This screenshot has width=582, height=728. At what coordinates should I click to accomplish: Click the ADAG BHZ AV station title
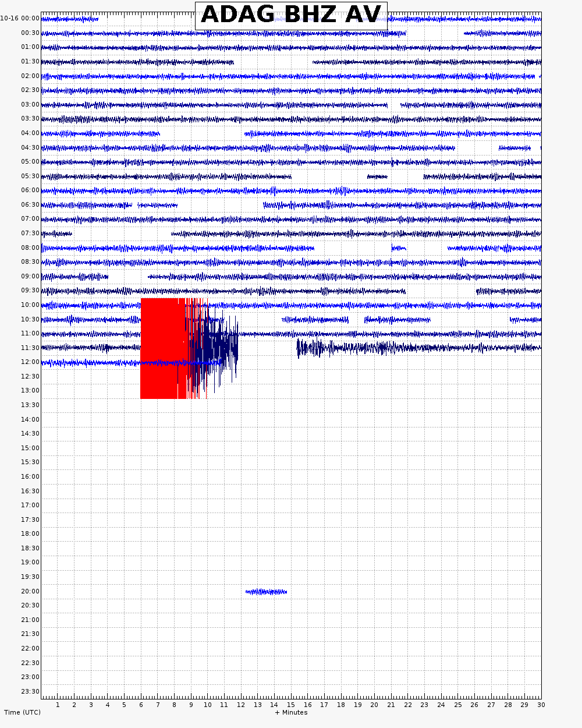291,15
